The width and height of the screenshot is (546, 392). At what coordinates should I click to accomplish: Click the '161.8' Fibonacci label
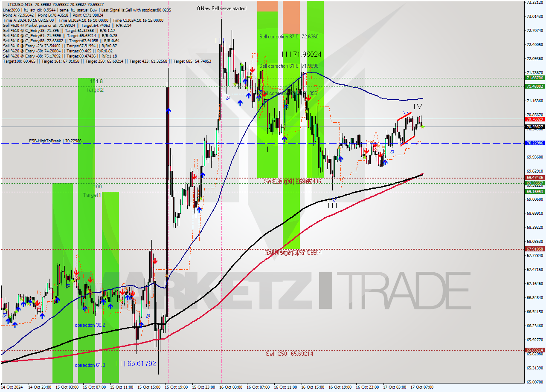(96, 81)
